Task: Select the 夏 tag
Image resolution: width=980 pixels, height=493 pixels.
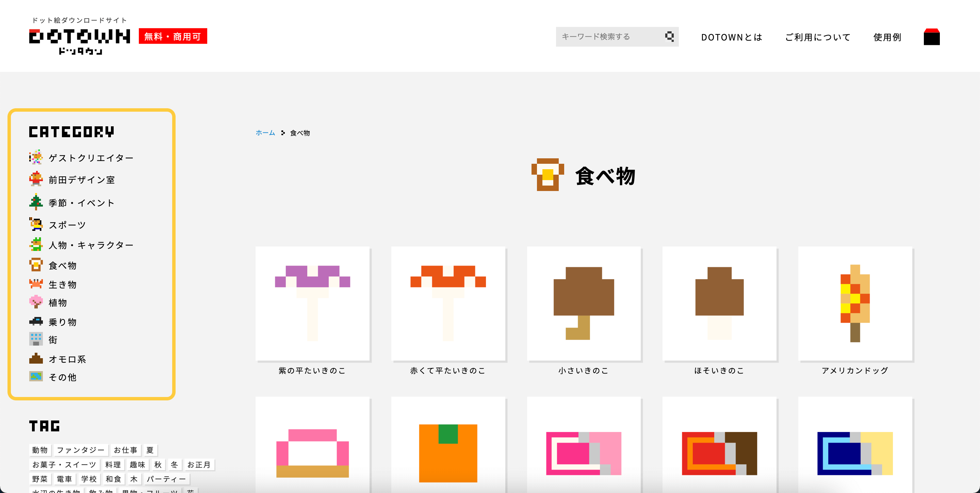Action: (150, 450)
